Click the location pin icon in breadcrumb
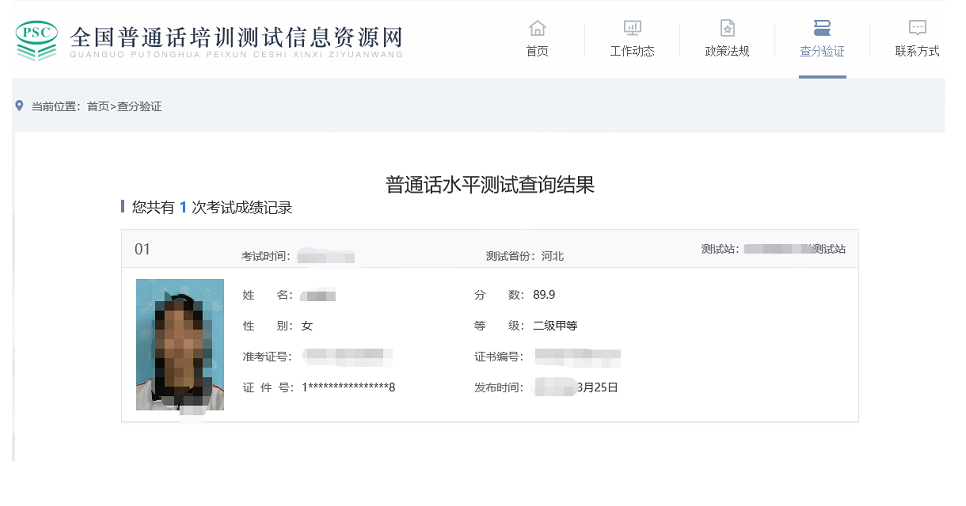Image resolution: width=966 pixels, height=506 pixels. 19,105
